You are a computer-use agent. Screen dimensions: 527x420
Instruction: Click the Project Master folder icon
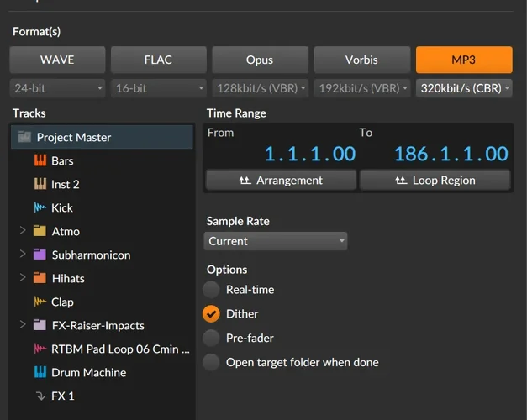24,137
